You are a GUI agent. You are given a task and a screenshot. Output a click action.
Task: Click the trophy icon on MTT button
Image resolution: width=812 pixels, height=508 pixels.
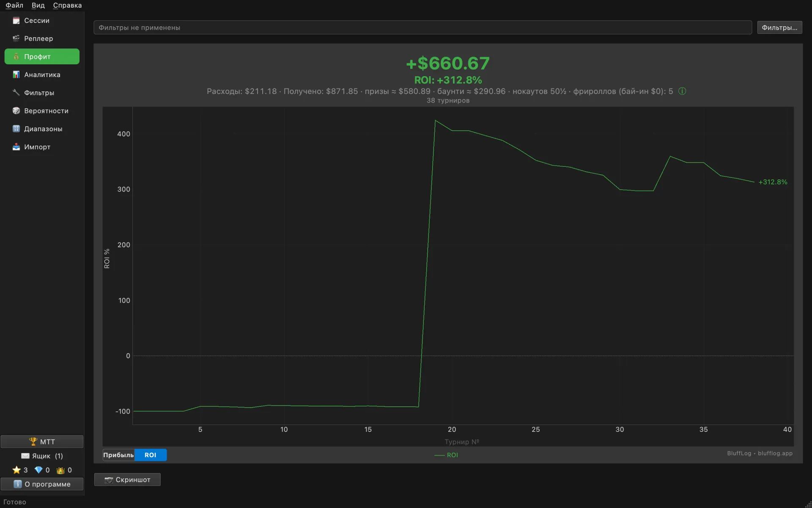[x=33, y=442]
